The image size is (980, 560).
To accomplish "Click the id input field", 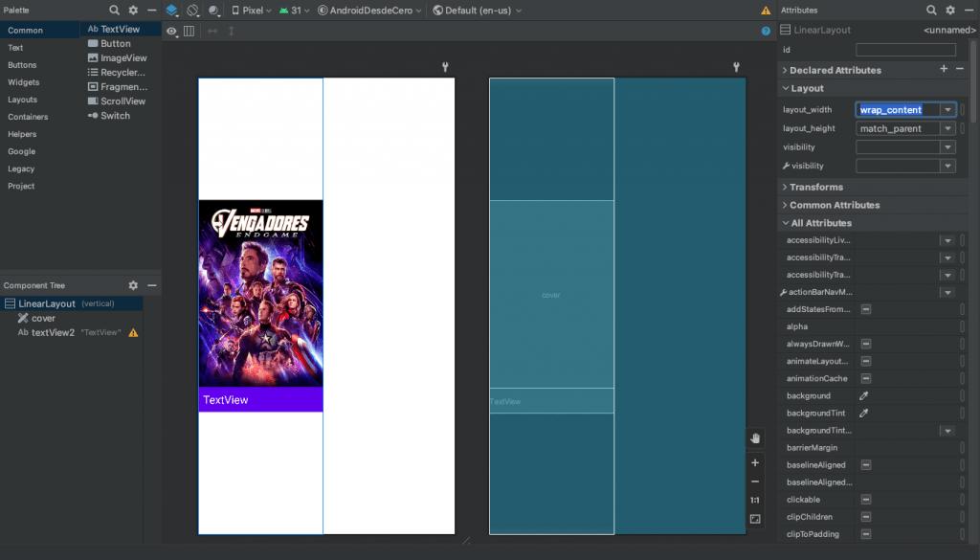I will pos(905,50).
